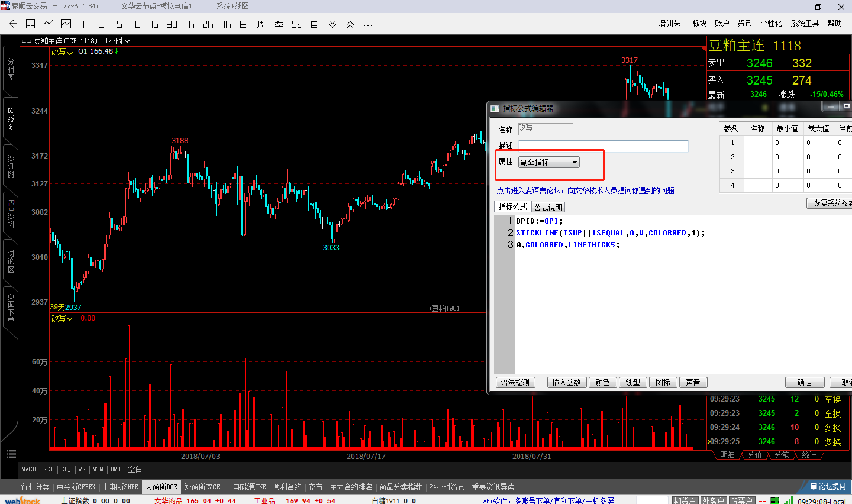Switch to the 公式说明 tab
This screenshot has width=852, height=504.
pyautogui.click(x=548, y=208)
